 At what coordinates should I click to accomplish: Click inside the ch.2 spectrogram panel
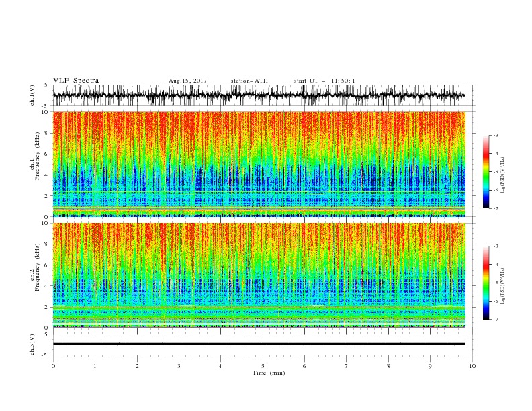click(259, 275)
